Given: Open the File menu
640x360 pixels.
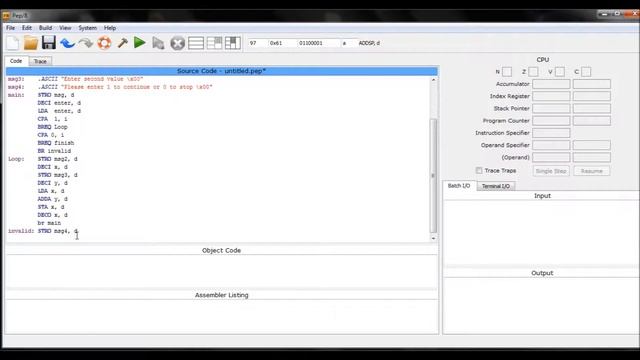Looking at the screenshot, I should pyautogui.click(x=11, y=28).
